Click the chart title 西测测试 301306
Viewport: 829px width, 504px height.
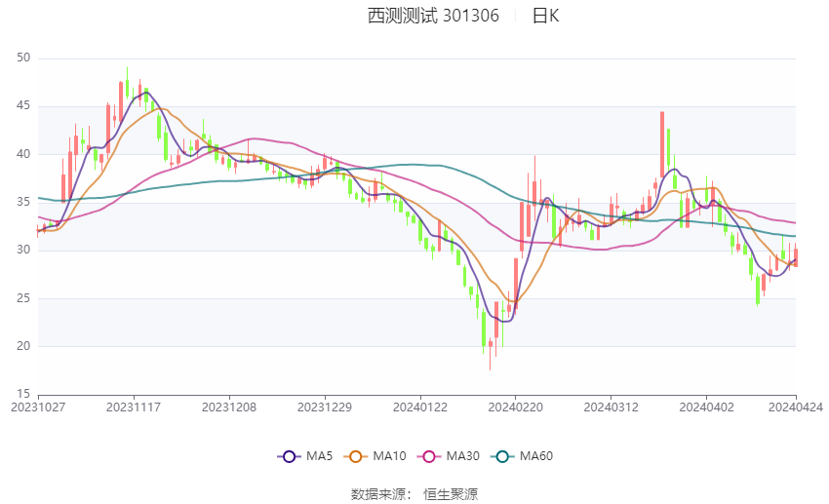click(433, 16)
